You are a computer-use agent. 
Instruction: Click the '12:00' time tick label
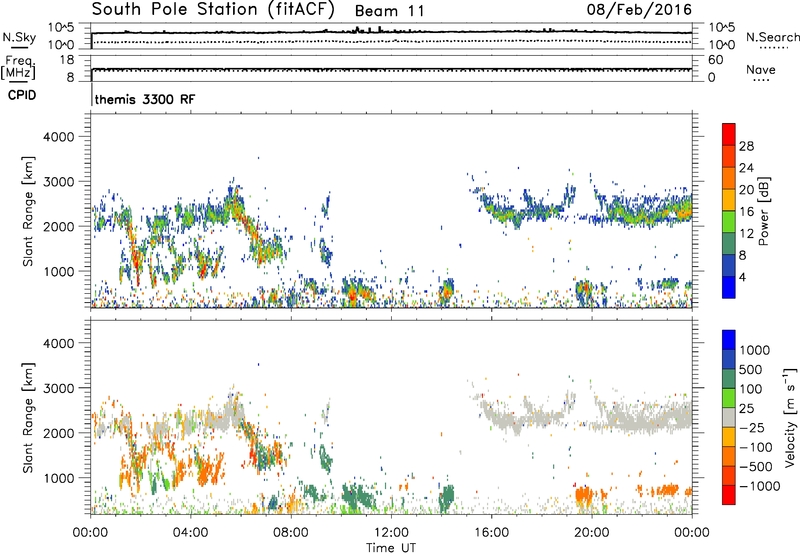[x=391, y=533]
